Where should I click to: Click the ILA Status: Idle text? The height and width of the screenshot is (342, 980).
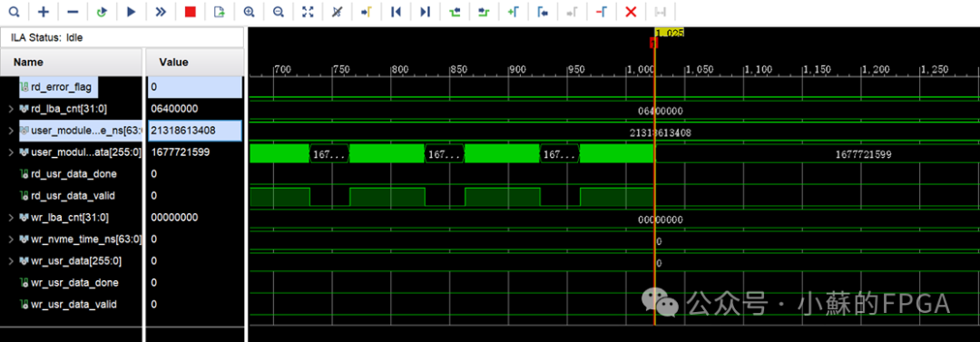[47, 37]
